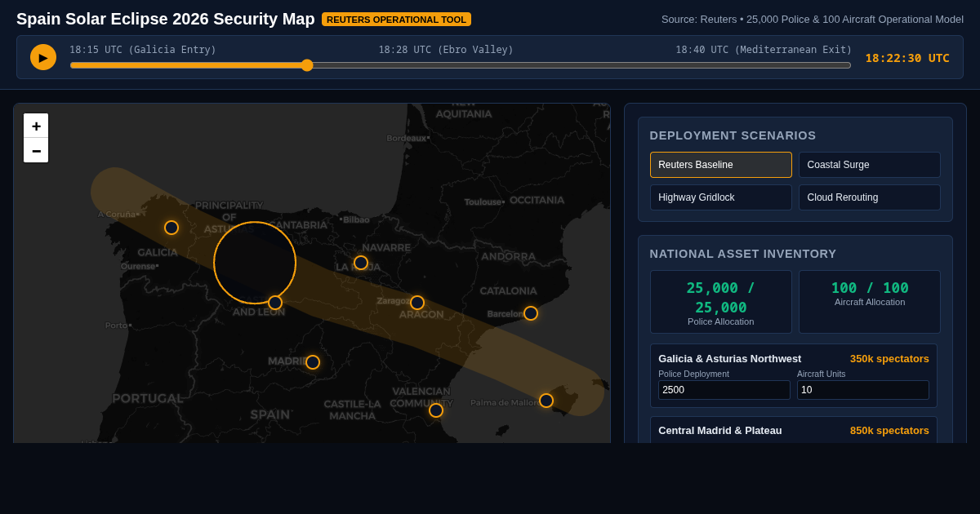
Task: Click the 18:22:30 UTC time readout
Action: [907, 58]
